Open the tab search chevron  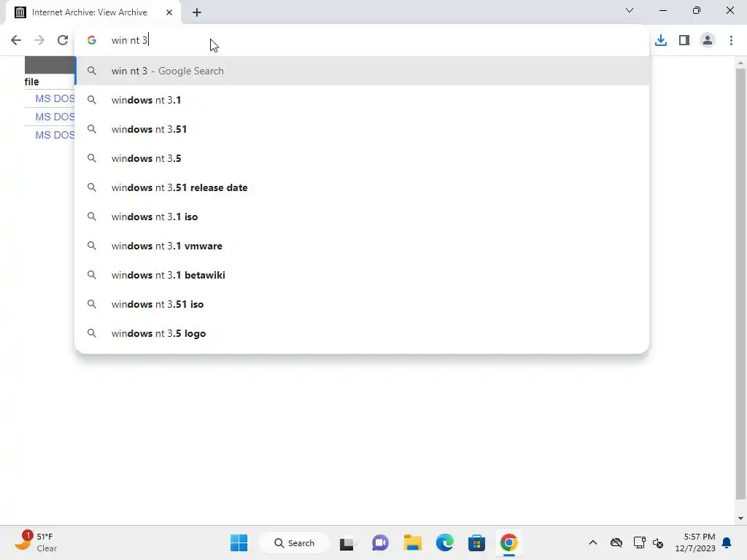630,10
